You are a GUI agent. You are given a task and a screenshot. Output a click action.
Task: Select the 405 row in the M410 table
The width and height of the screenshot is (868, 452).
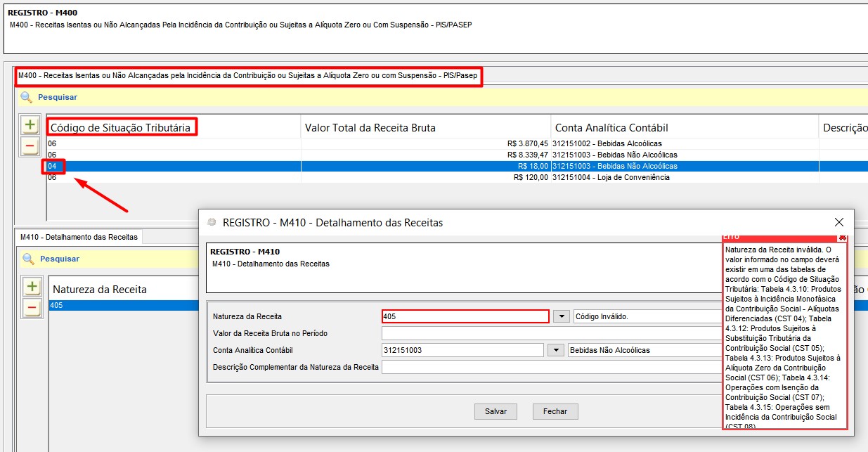pos(124,306)
